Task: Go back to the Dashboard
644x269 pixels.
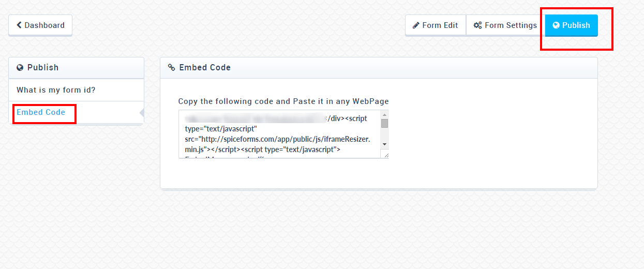Action: point(40,25)
